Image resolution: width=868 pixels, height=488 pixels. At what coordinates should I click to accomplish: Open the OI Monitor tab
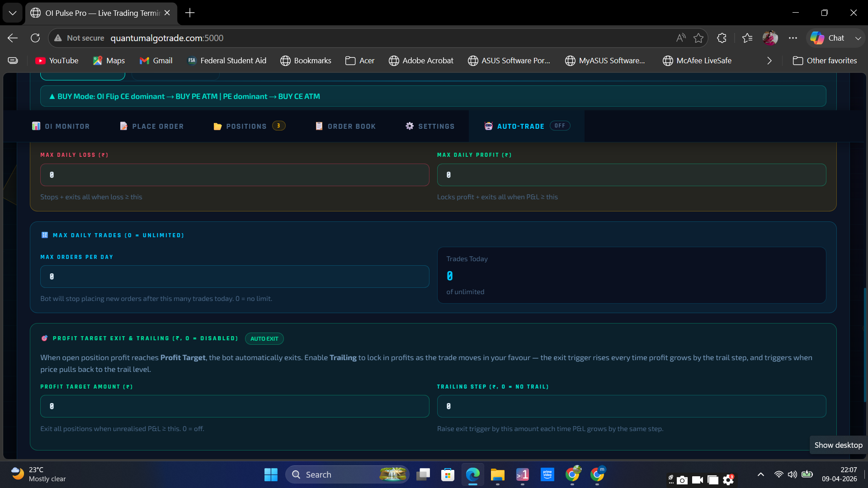[x=61, y=126]
